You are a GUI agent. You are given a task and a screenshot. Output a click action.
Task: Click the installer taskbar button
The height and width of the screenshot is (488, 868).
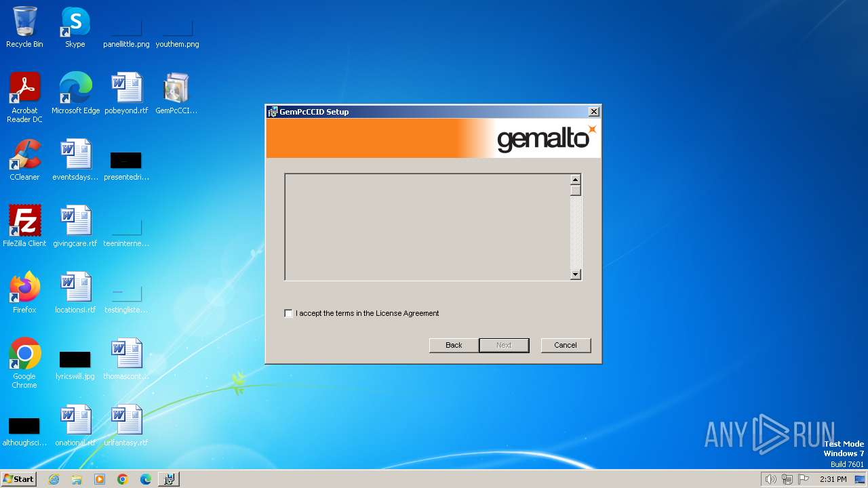(x=169, y=479)
